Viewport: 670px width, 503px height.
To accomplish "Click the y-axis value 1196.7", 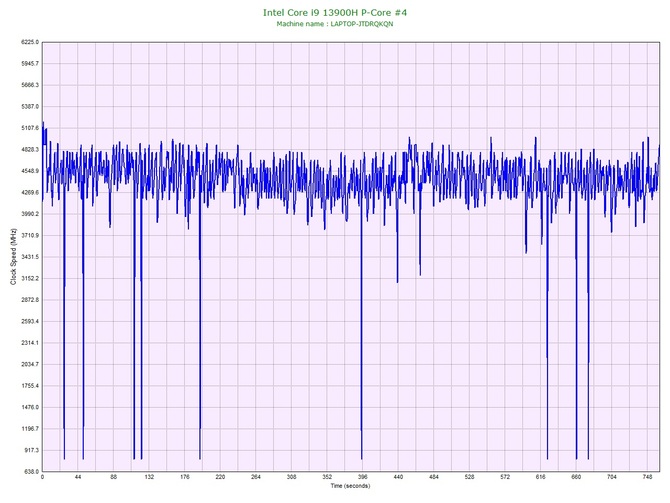I will pyautogui.click(x=30, y=429).
